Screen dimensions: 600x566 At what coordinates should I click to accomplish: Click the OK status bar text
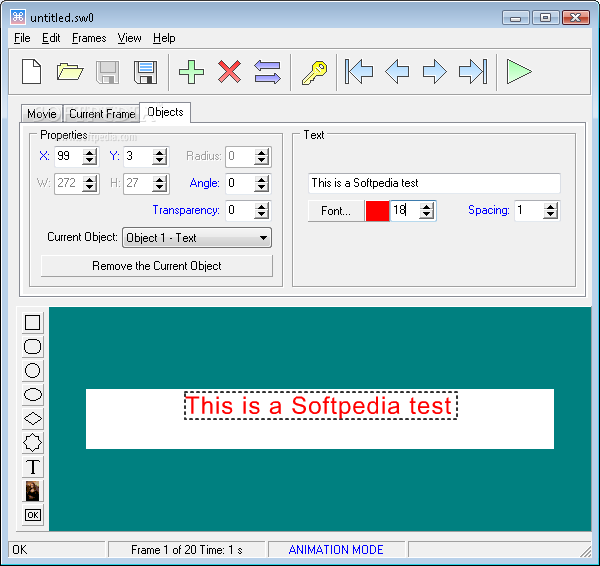pos(20,550)
